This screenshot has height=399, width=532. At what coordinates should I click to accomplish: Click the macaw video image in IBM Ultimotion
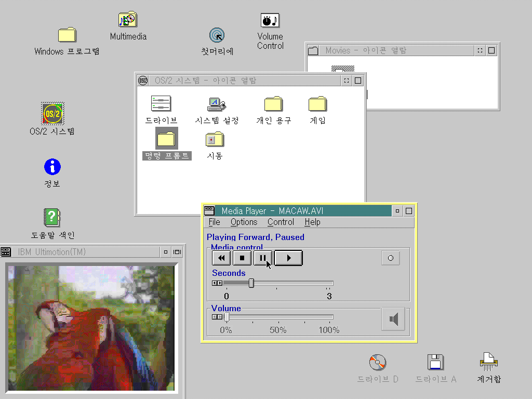coord(91,328)
